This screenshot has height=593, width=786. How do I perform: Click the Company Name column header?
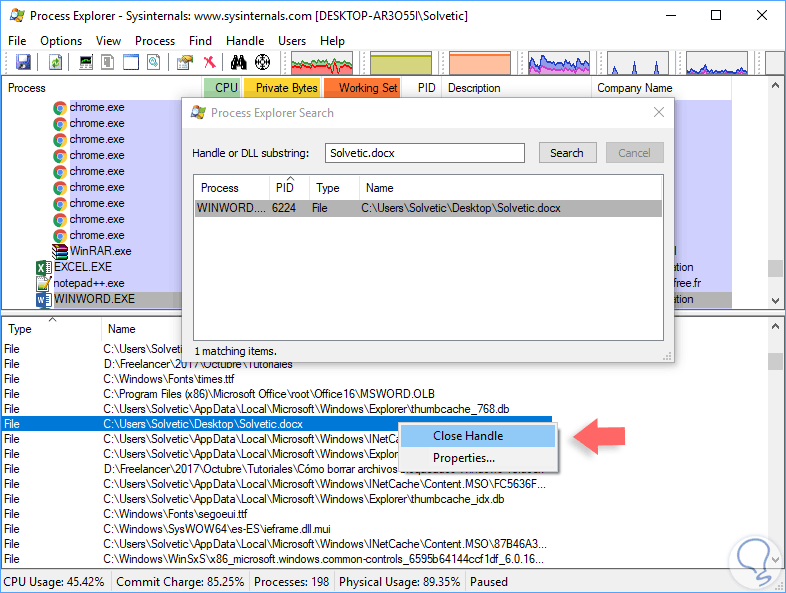pyautogui.click(x=661, y=88)
